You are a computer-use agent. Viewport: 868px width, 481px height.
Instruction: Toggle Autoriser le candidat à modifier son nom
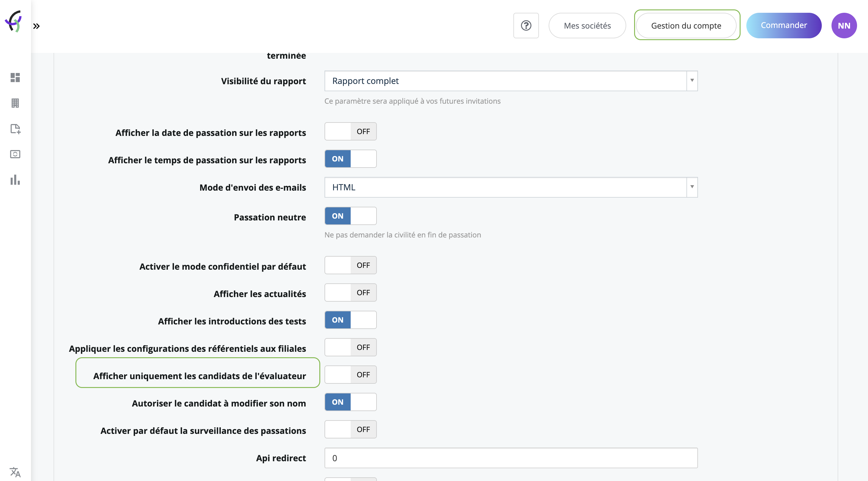pyautogui.click(x=350, y=402)
